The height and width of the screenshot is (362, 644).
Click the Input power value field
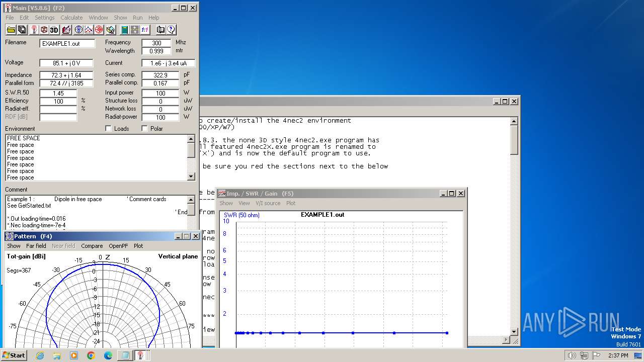(160, 93)
